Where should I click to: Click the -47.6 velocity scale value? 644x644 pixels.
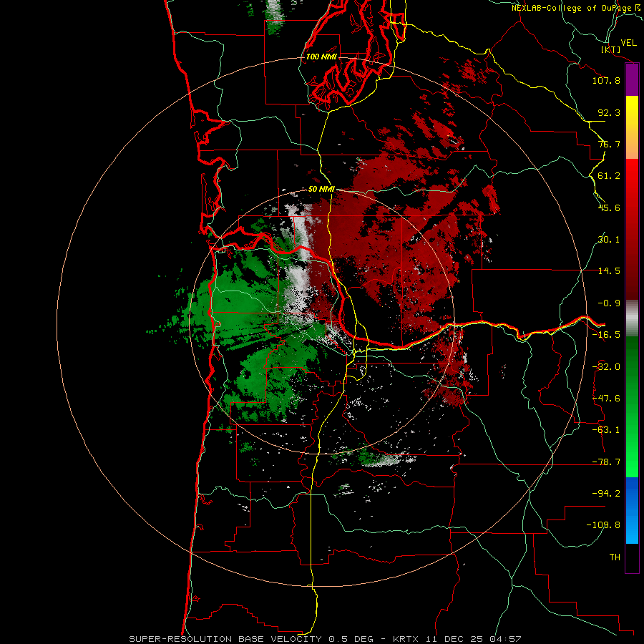pyautogui.click(x=606, y=399)
